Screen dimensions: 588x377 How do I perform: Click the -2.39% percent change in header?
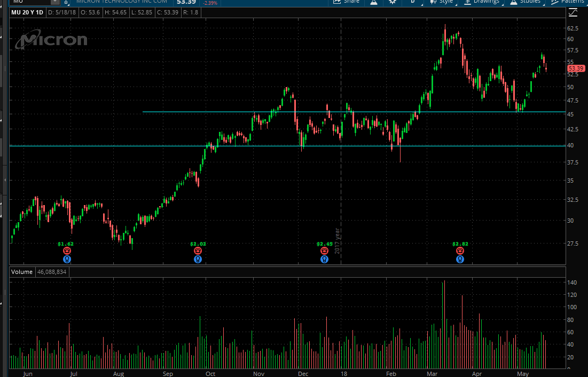coord(210,3)
